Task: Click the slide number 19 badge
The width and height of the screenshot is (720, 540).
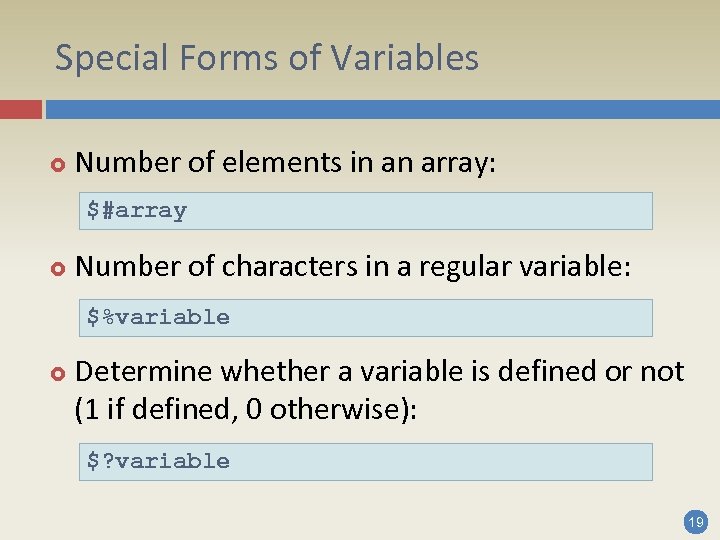Action: click(694, 521)
